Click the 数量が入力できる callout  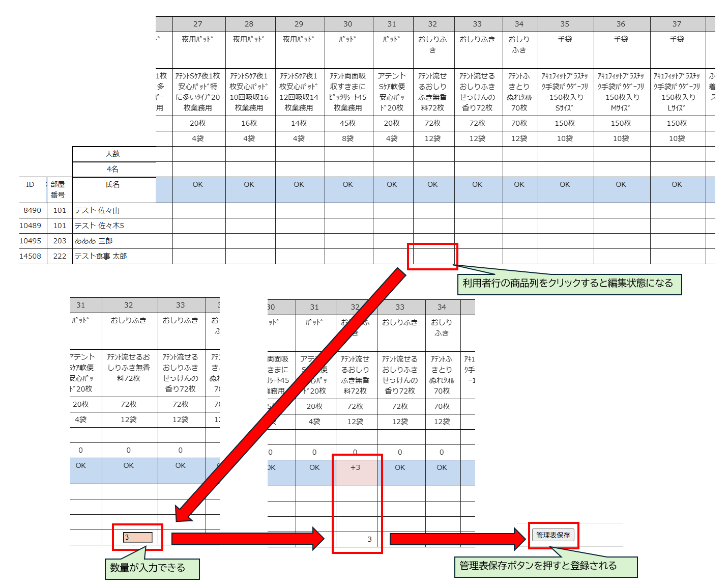[148, 568]
